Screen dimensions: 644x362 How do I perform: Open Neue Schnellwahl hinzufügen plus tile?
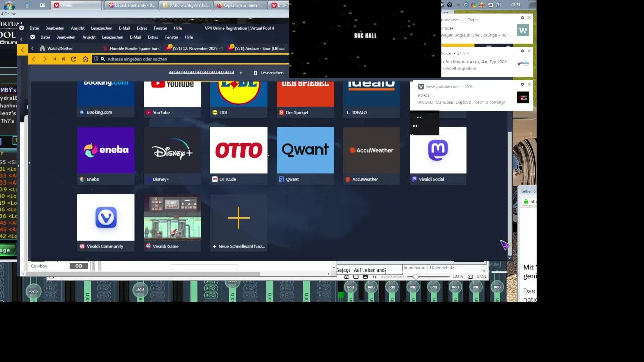(x=238, y=222)
